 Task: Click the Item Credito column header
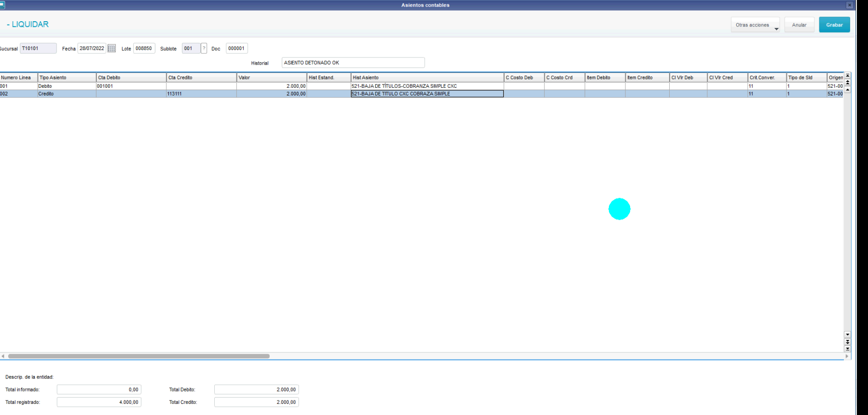point(648,78)
